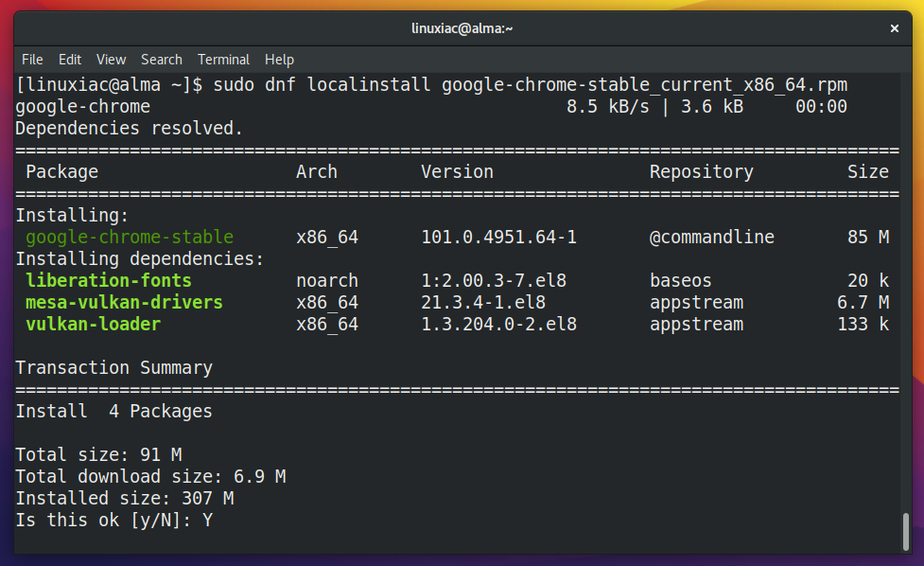Click 'Total download size: 6.9 M'
The image size is (924, 566).
click(150, 477)
